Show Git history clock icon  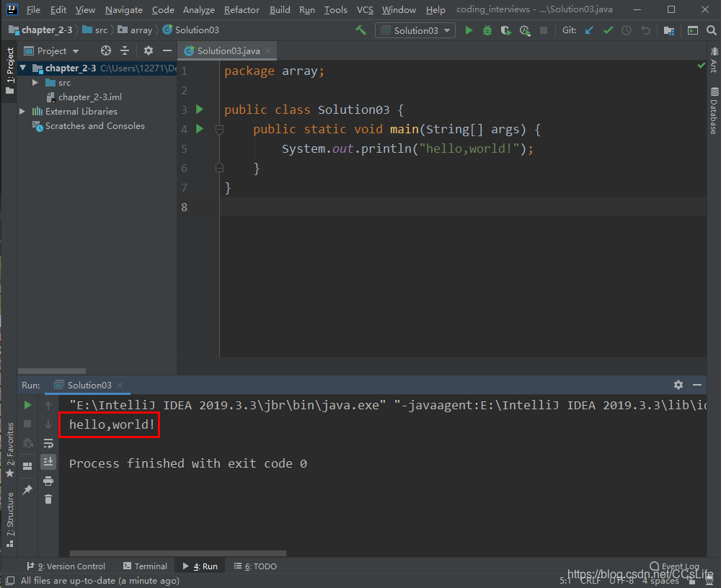coord(627,30)
